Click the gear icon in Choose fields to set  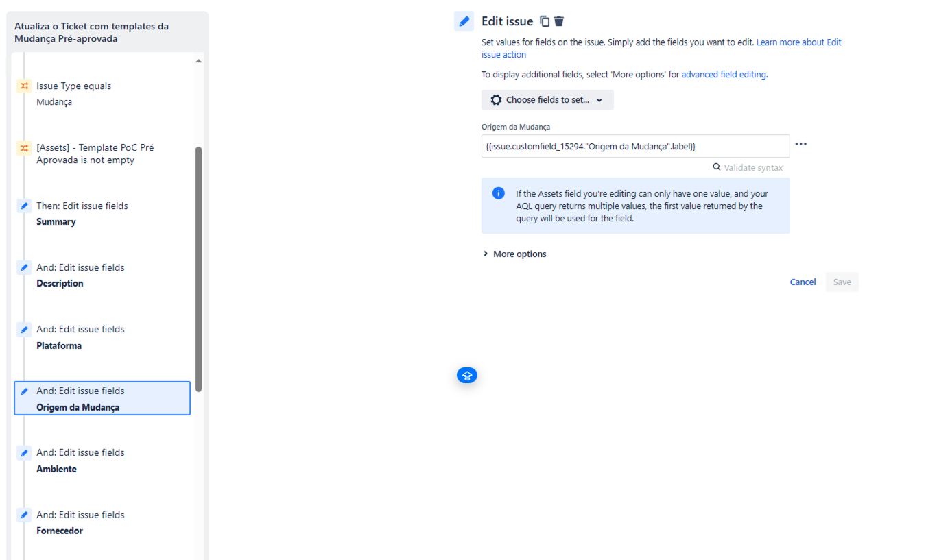click(496, 100)
